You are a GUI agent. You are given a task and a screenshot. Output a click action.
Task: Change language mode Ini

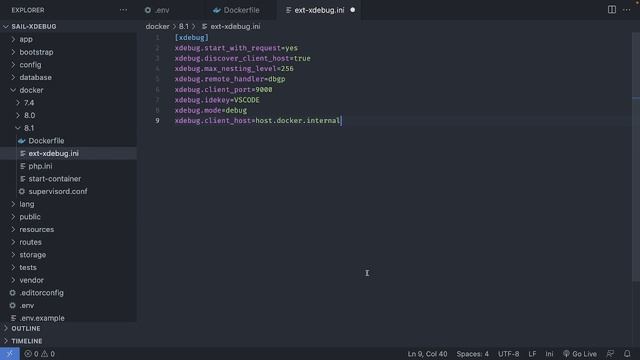(x=549, y=354)
